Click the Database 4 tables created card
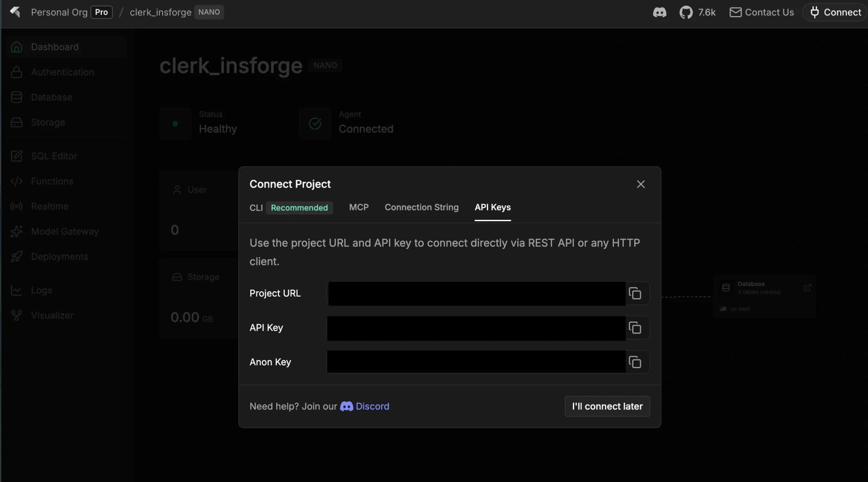This screenshot has width=868, height=482. click(x=765, y=296)
